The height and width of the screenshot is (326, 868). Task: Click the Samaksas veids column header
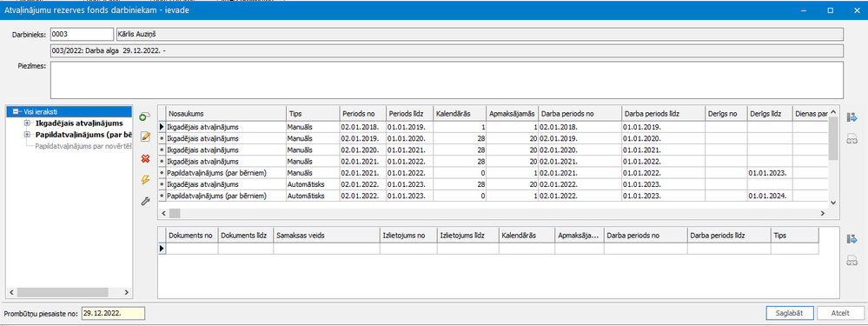(327, 236)
